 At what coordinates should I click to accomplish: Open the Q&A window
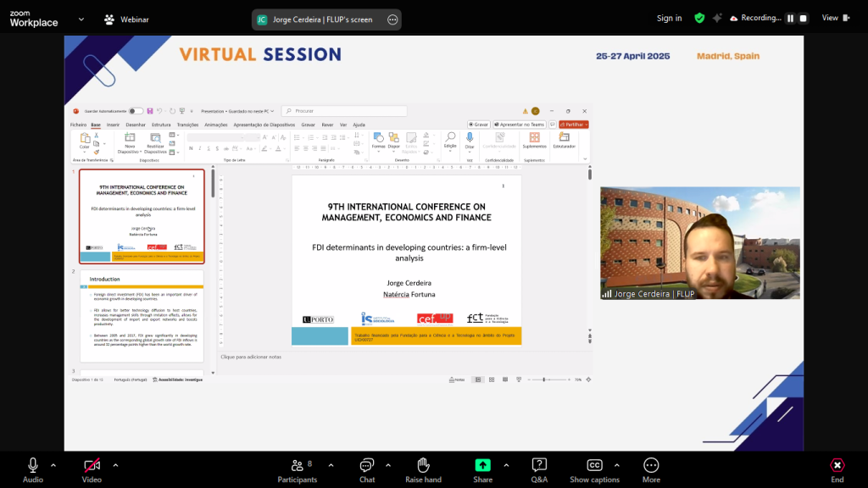pyautogui.click(x=539, y=465)
